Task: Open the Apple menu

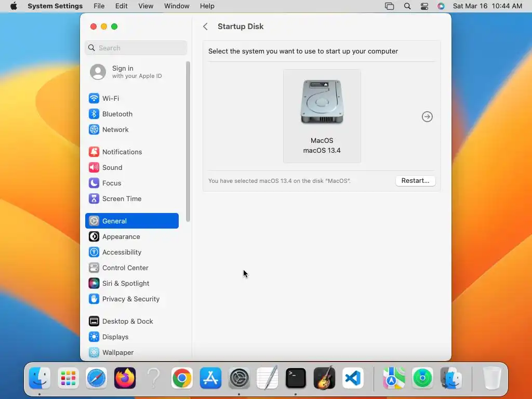Action: coord(14,6)
